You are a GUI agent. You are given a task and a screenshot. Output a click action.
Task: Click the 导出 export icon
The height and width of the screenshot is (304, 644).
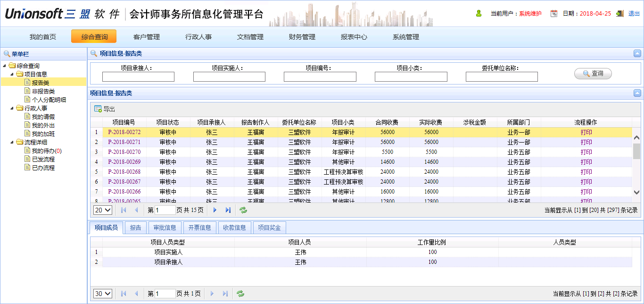pos(98,109)
